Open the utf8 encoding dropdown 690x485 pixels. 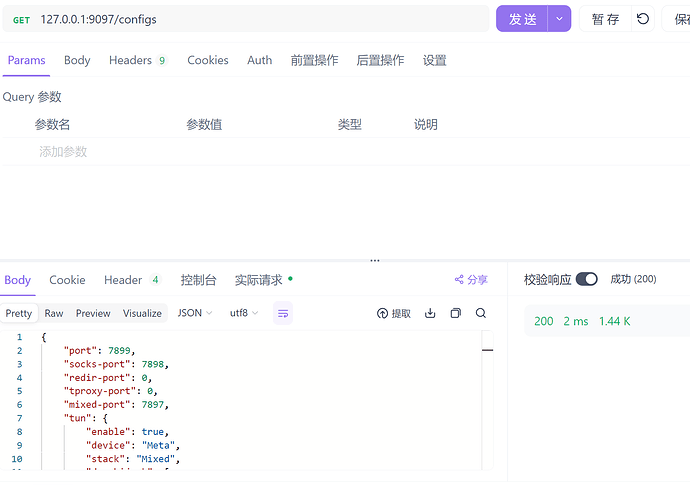[x=244, y=313]
